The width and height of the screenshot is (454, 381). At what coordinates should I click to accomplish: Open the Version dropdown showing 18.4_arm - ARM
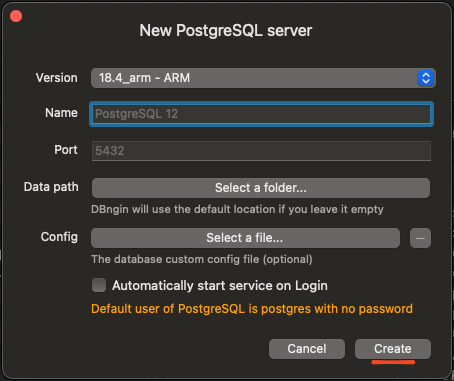263,78
